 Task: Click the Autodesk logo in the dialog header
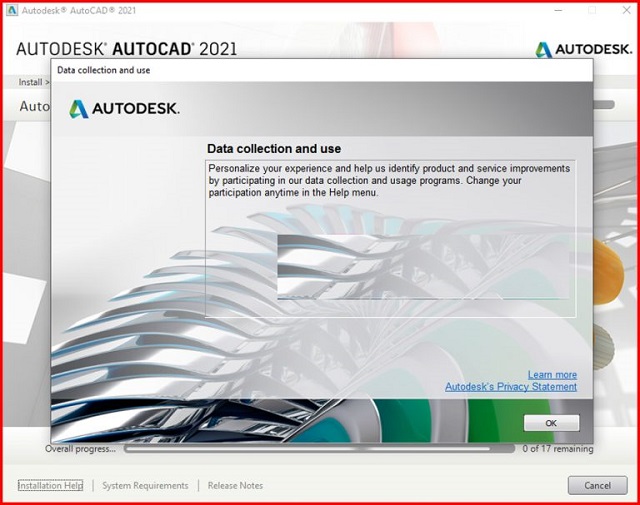124,109
